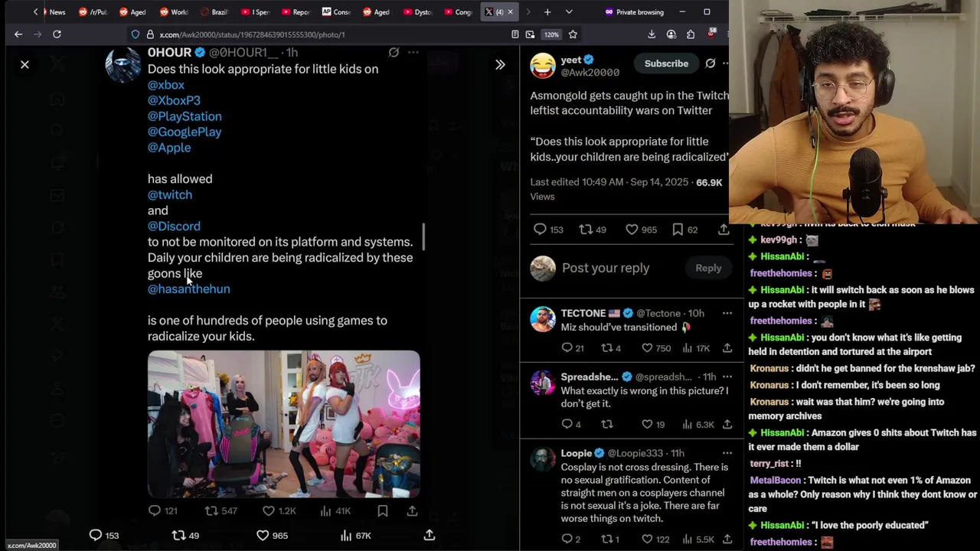This screenshot has width=980, height=551.
Task: Toggle reader view icon in address bar
Action: coord(515,34)
